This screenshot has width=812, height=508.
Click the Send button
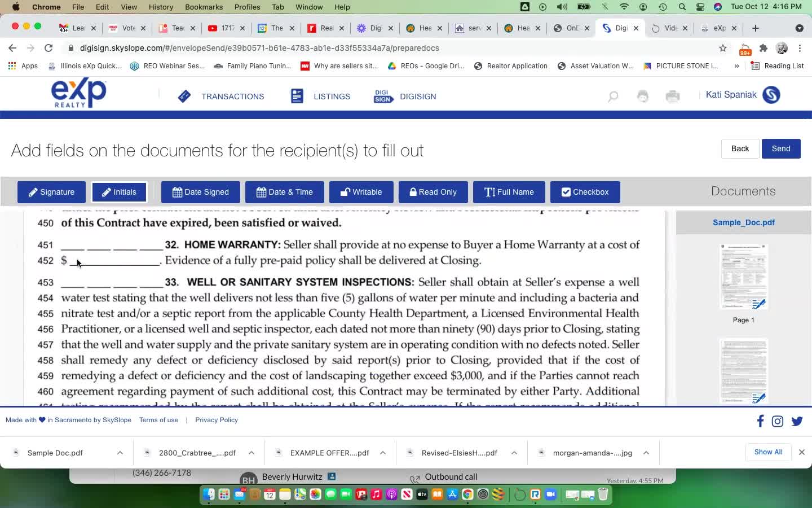pyautogui.click(x=781, y=148)
